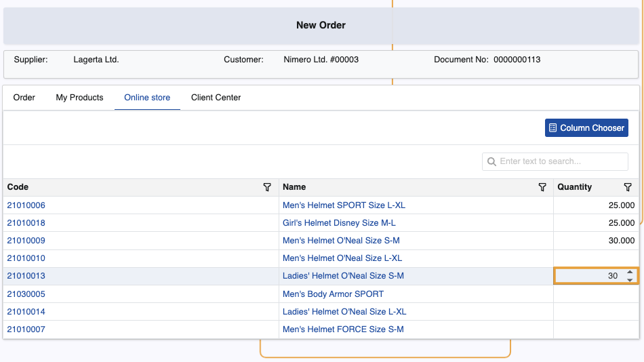The width and height of the screenshot is (644, 362).
Task: Click the customer Nimero Ltd. #00003
Action: pos(321,60)
